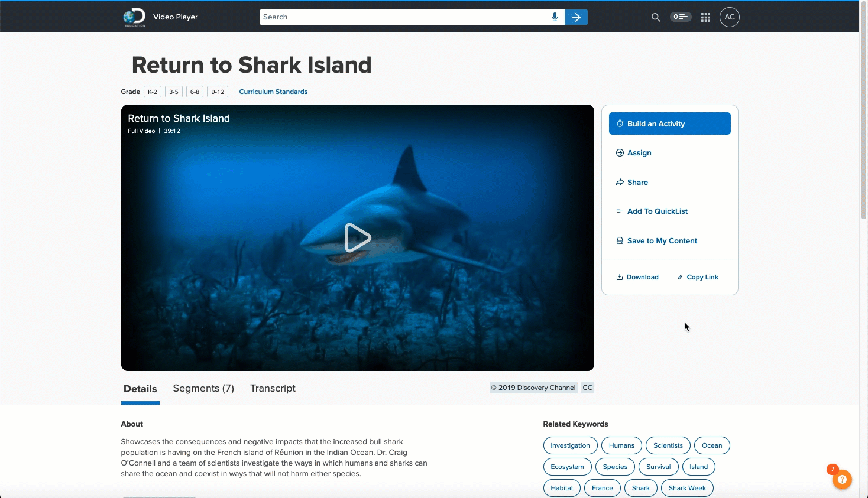Image resolution: width=868 pixels, height=498 pixels.
Task: Select the Ocean keyword tag
Action: 712,445
